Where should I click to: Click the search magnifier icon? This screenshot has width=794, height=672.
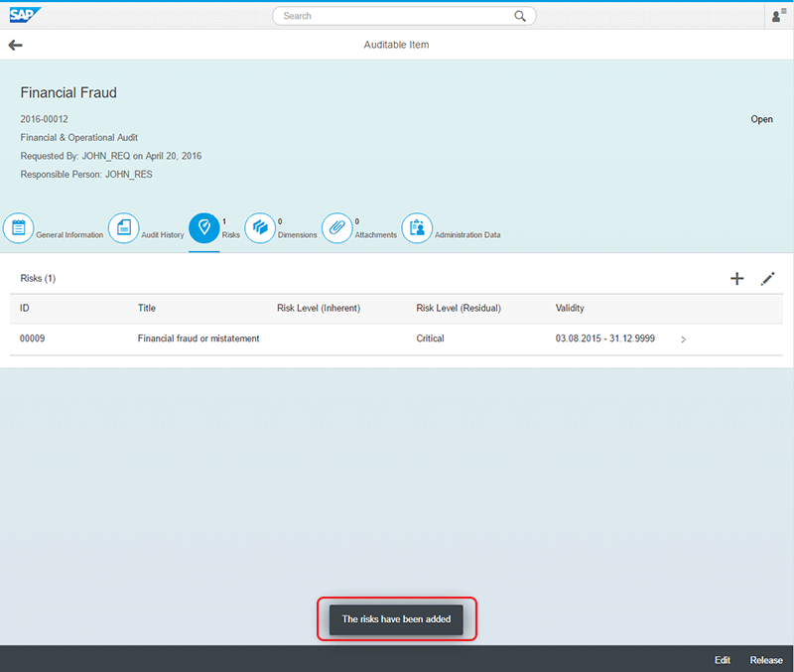point(520,16)
